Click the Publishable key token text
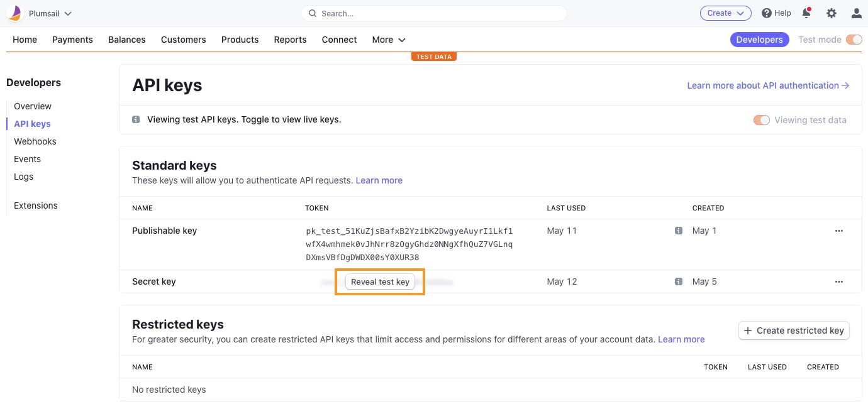 (409, 244)
